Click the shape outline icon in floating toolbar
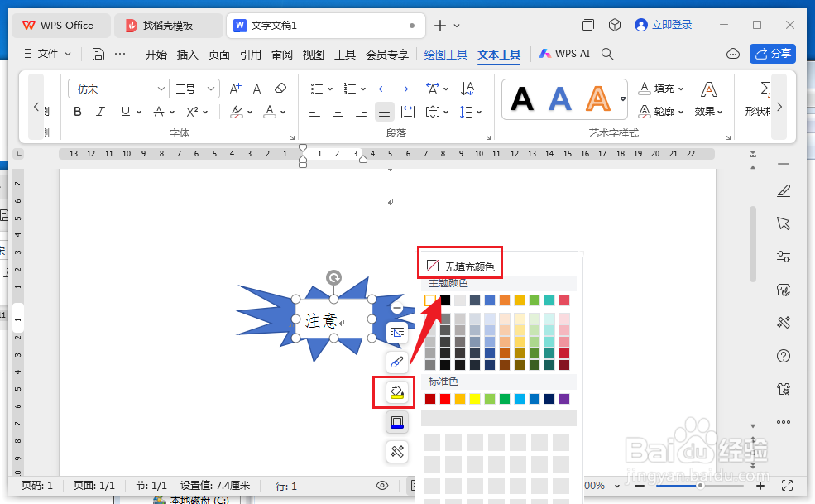Screen dimensions: 815x504 (x=397, y=422)
